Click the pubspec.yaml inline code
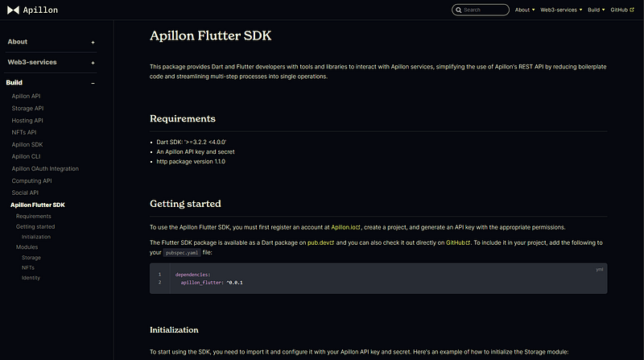Viewport: 644px width, 360px height. 182,253
